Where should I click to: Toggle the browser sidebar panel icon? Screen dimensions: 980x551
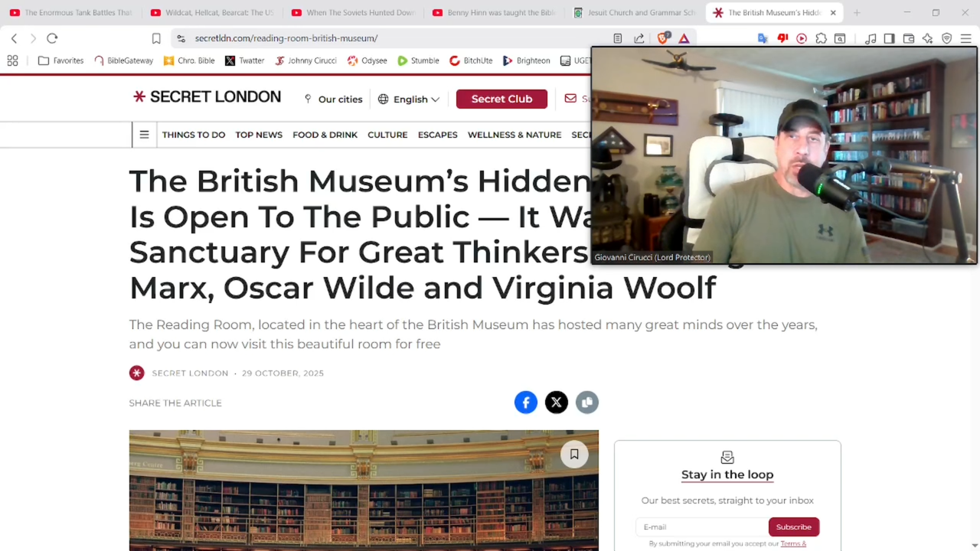pyautogui.click(x=889, y=38)
